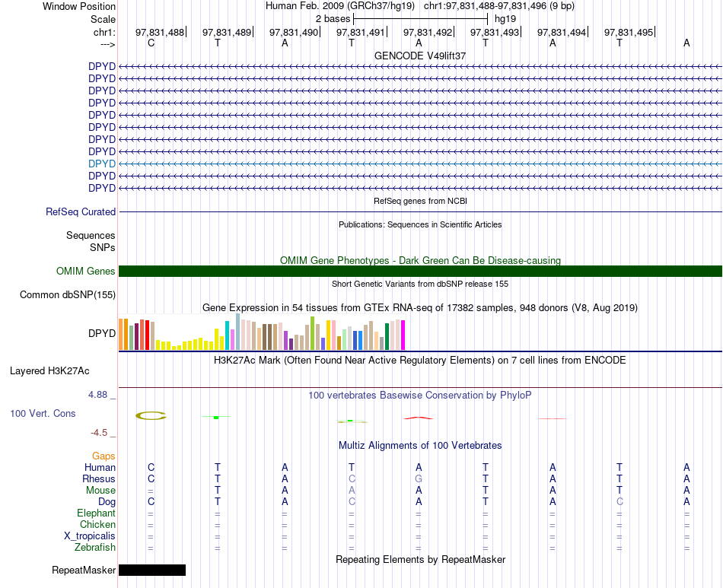Viewport: 723px width, 588px height.
Task: Click the light-blue highlighted DPYD transcript label
Action: tap(102, 164)
